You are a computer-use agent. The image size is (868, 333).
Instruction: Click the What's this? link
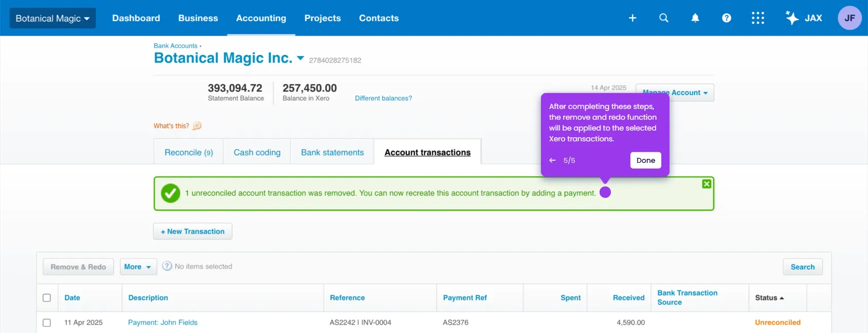pos(171,126)
